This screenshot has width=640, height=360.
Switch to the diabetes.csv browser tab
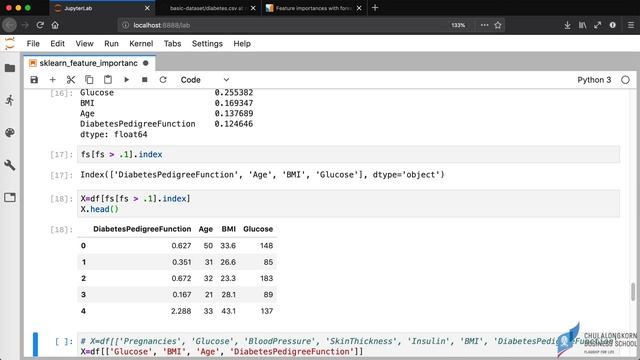[206, 8]
